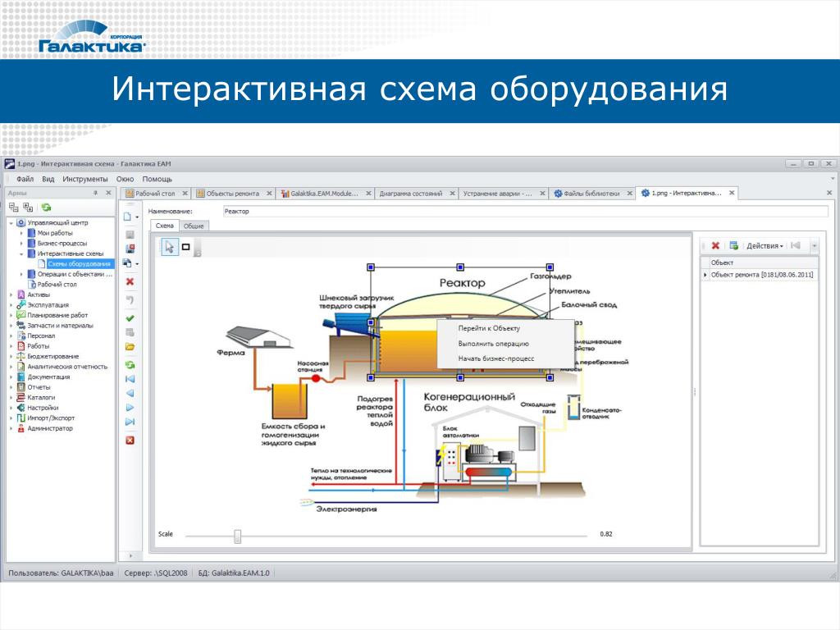Switch to the Диаграмма состояний tab

(411, 194)
